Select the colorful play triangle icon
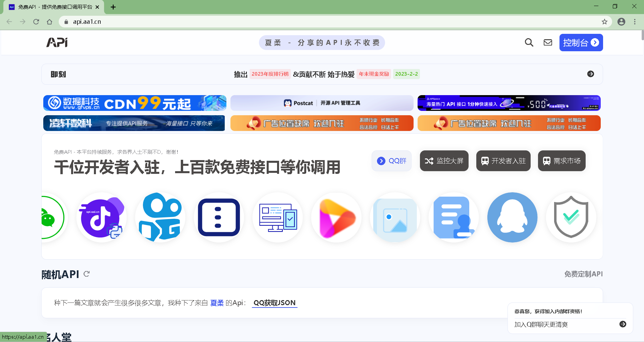The height and width of the screenshot is (342, 644). (336, 217)
